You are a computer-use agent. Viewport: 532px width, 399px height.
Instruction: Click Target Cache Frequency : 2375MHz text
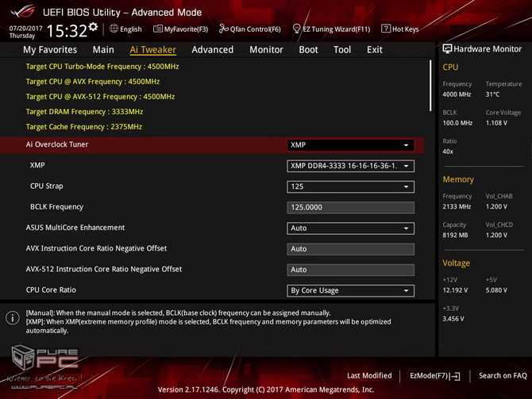coord(84,127)
